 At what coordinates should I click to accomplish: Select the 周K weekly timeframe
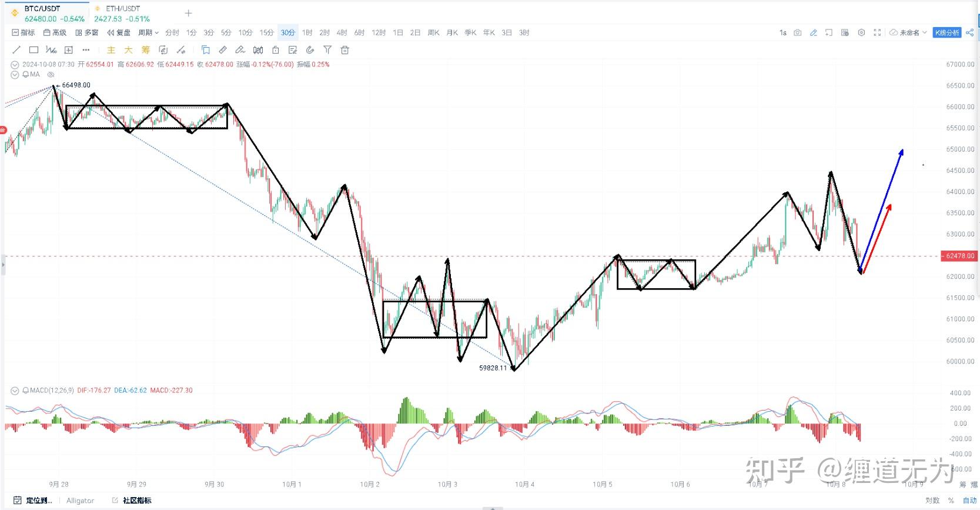(433, 33)
